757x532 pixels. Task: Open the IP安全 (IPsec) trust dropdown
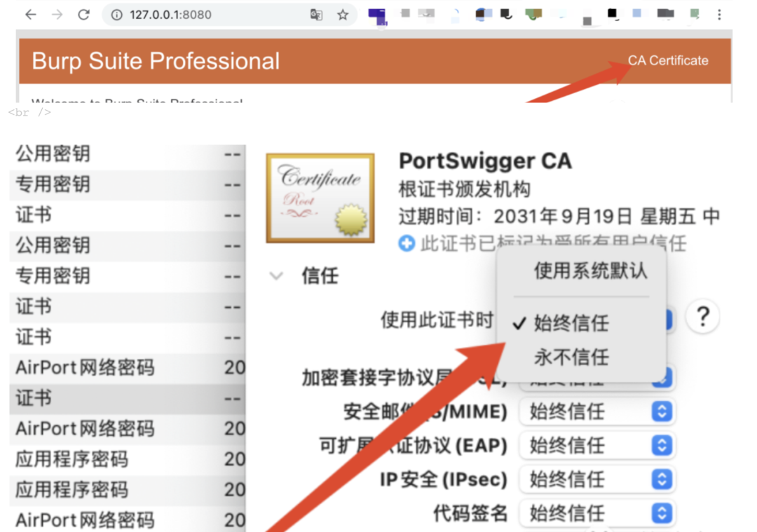[596, 479]
